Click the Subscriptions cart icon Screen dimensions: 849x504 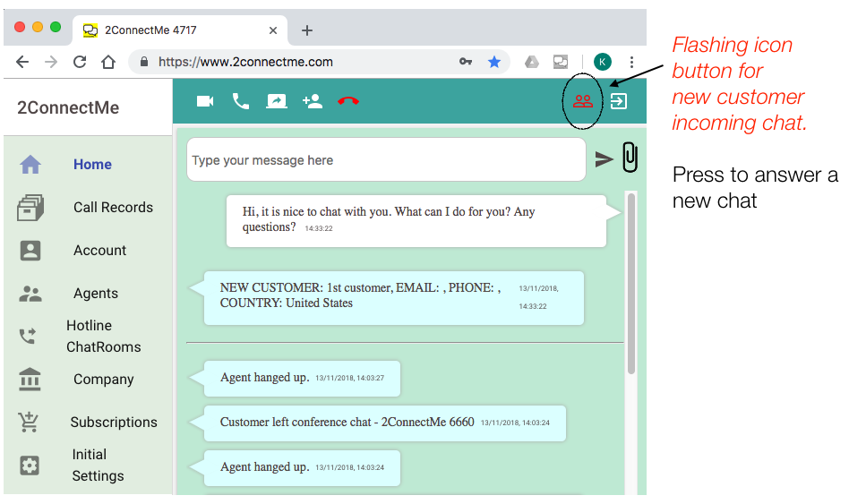coord(28,423)
